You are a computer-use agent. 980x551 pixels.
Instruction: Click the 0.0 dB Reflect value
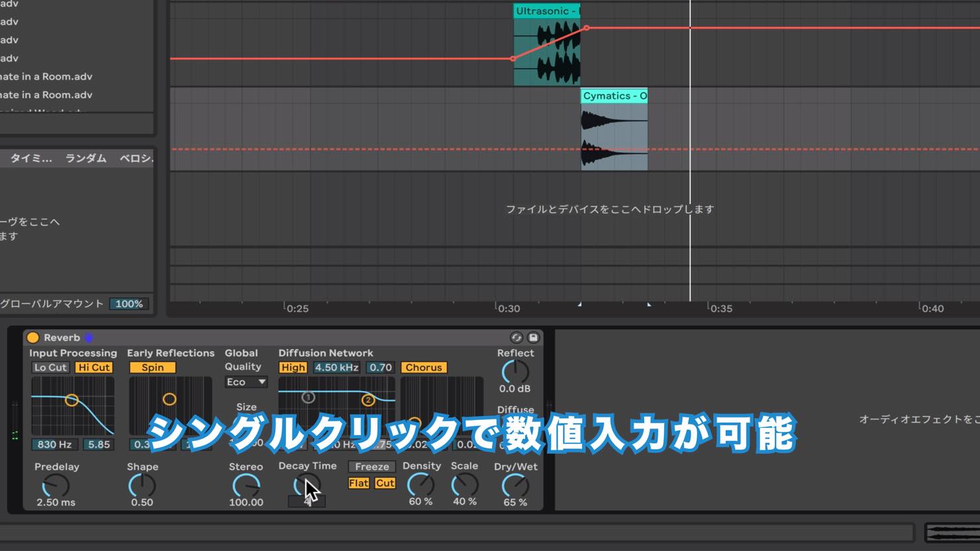(515, 389)
